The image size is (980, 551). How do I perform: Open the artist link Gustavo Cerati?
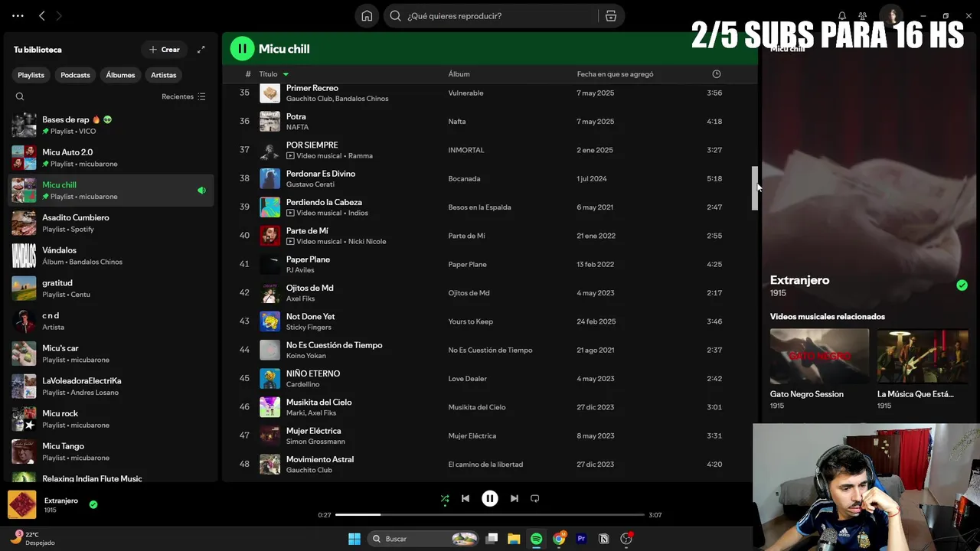(x=310, y=184)
